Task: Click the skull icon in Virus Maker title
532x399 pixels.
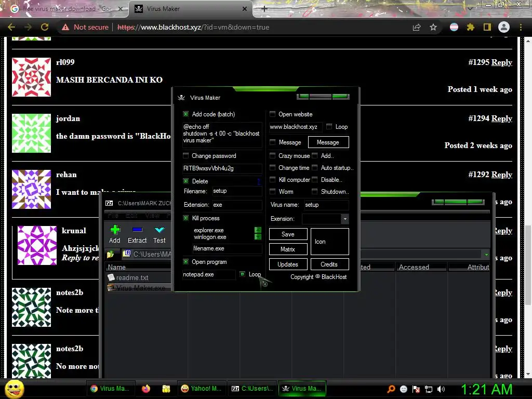Action: click(x=181, y=98)
